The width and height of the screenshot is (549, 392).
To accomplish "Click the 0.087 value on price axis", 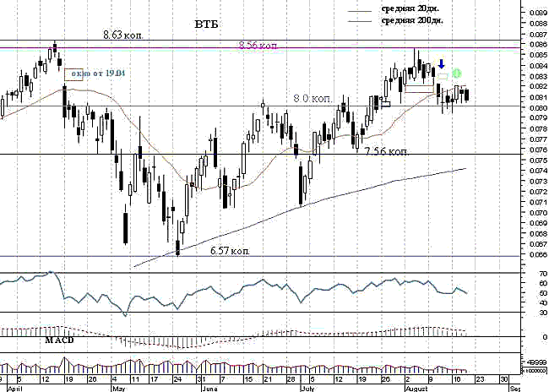I will click(x=538, y=35).
